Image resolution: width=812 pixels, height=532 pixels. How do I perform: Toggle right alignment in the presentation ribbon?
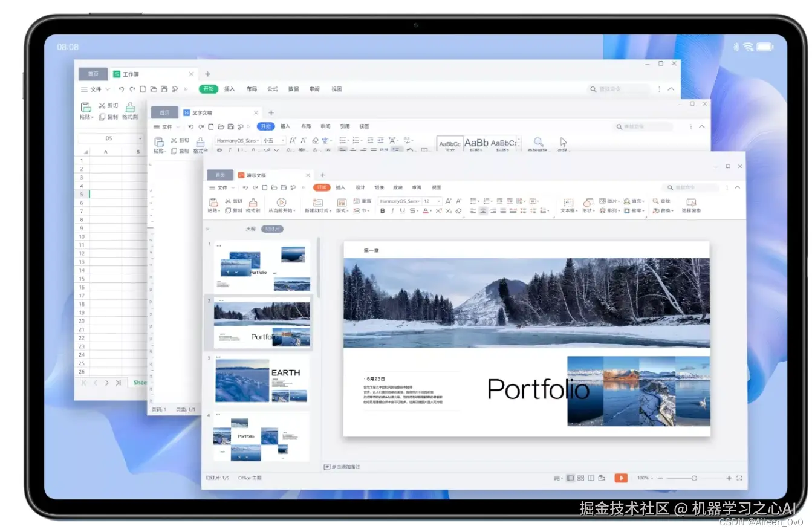pyautogui.click(x=493, y=210)
